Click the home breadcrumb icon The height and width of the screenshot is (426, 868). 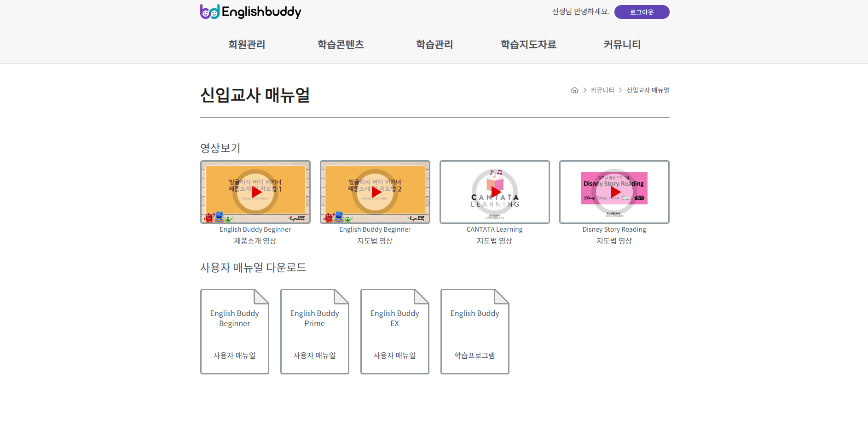tap(574, 90)
